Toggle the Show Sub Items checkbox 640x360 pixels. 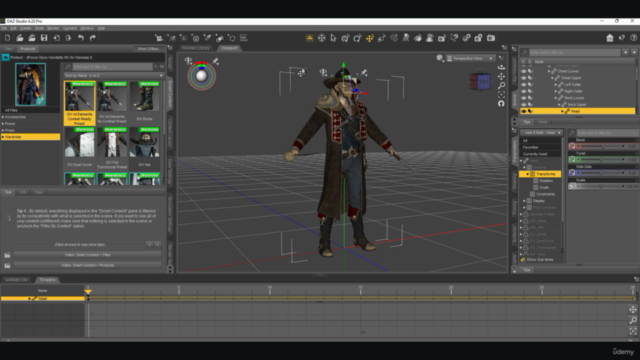(522, 260)
